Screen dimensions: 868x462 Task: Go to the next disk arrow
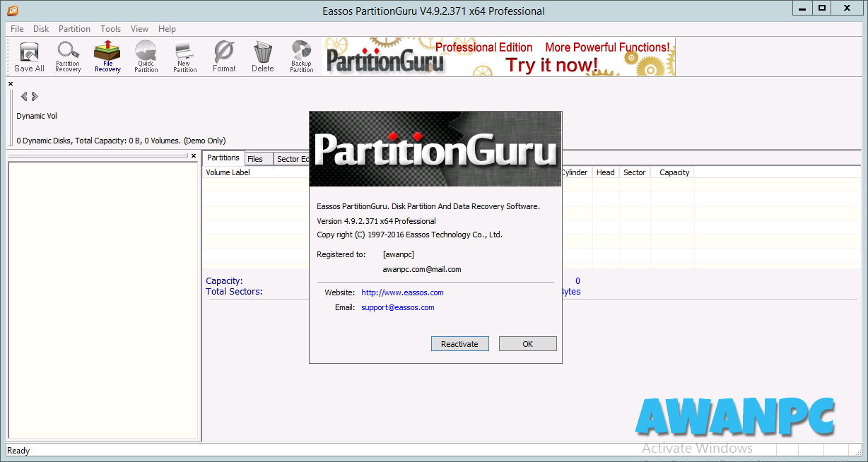35,96
